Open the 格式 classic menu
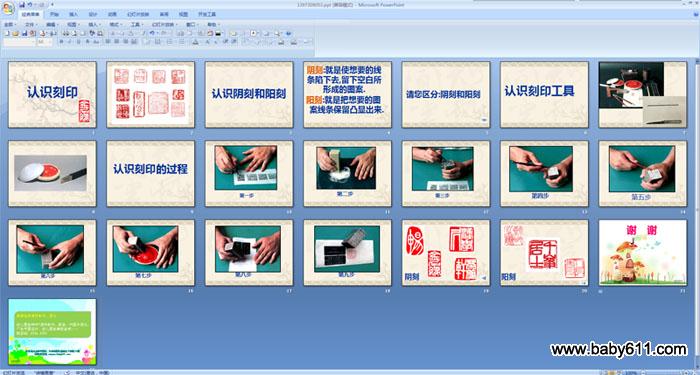700x375 pixels. [116, 25]
